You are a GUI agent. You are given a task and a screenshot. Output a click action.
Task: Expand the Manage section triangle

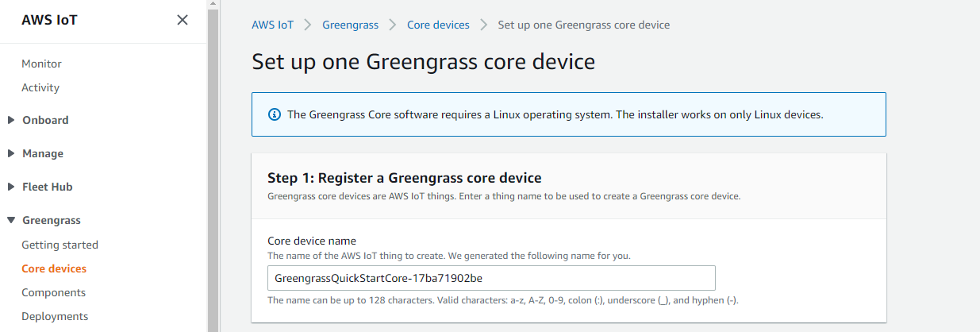click(x=11, y=154)
